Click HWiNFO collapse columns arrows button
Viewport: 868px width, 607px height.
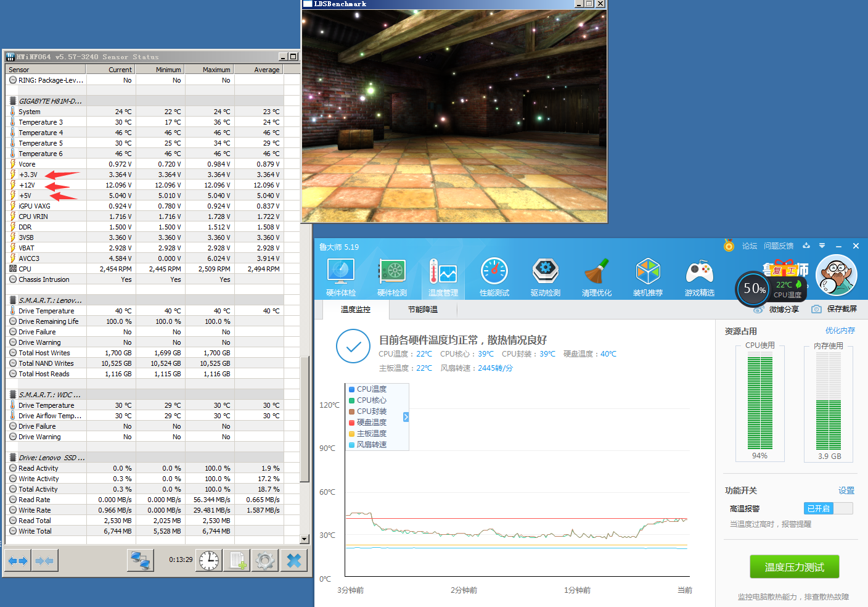coord(44,561)
